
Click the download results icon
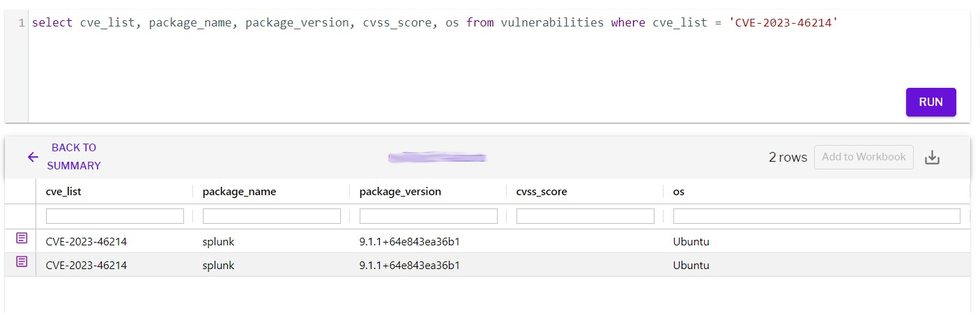tap(932, 158)
